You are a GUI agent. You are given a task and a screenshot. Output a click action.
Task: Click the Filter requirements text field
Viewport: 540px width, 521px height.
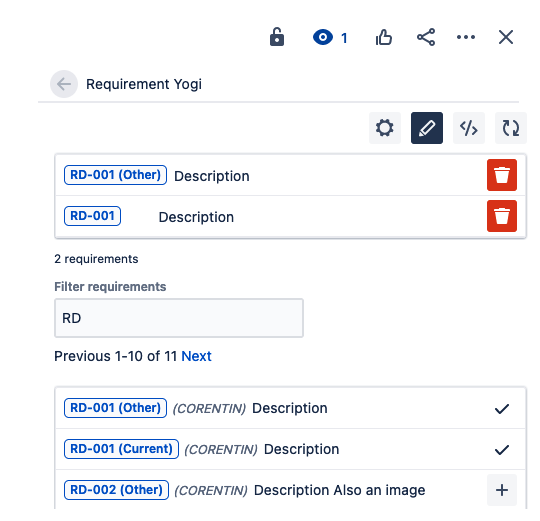pos(179,318)
